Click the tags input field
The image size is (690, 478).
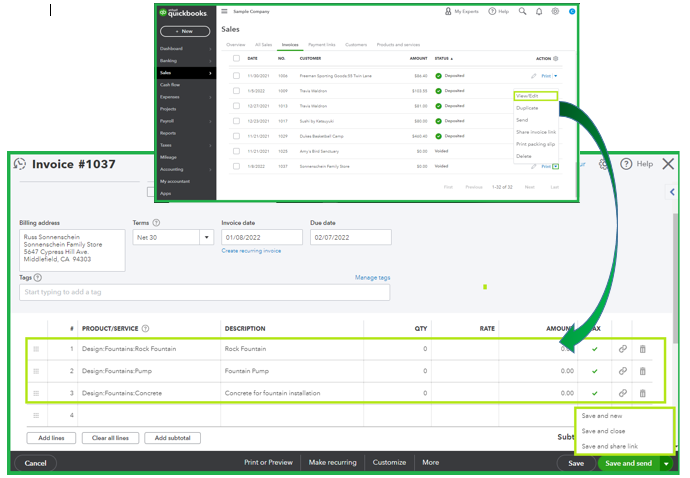point(205,292)
